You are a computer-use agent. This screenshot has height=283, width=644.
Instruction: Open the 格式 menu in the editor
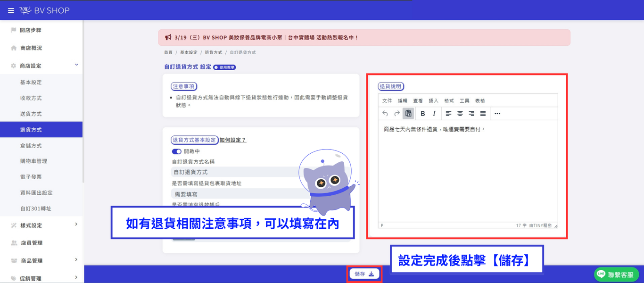(x=449, y=100)
